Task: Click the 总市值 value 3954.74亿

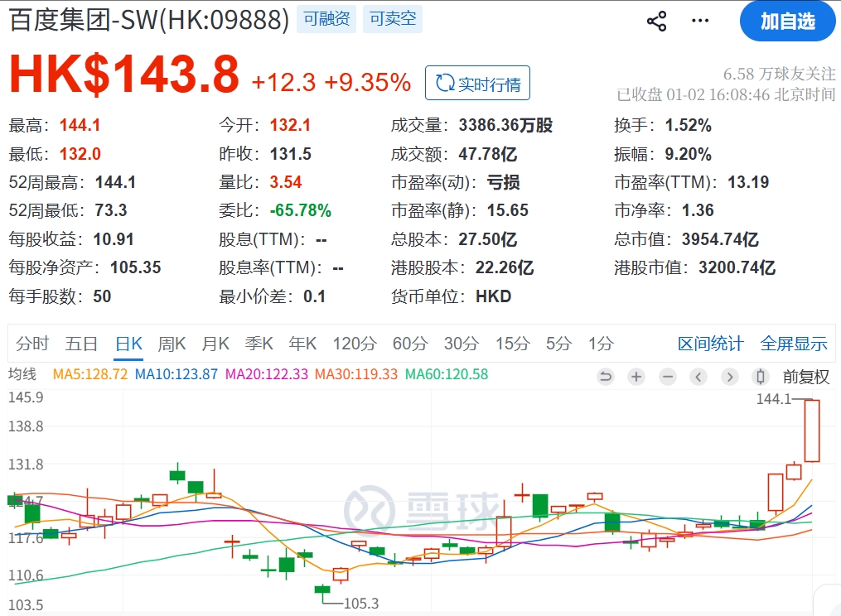Action: click(720, 239)
